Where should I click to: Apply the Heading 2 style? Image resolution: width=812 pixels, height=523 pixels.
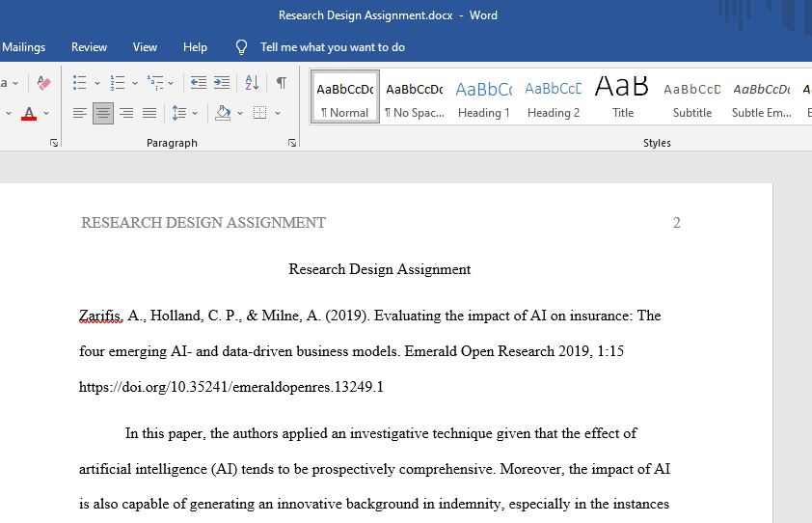[554, 96]
